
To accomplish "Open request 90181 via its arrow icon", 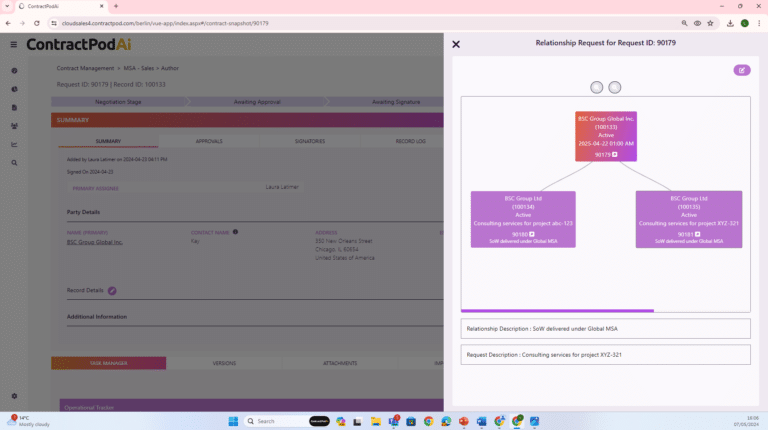I will point(697,234).
